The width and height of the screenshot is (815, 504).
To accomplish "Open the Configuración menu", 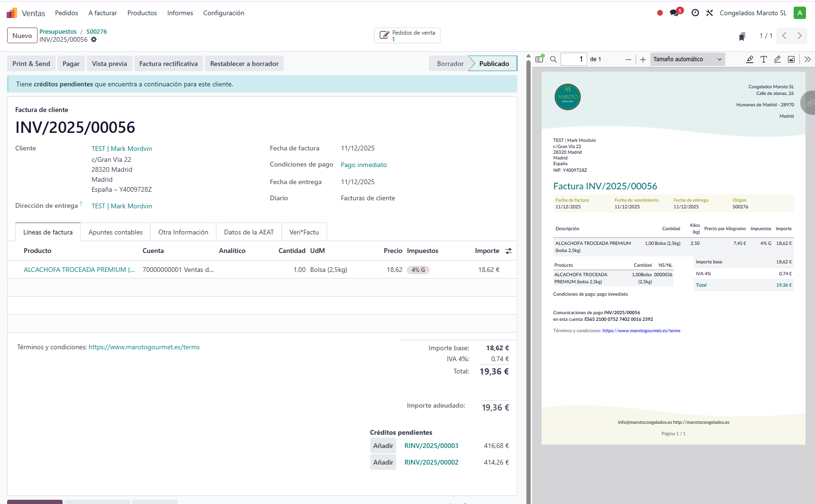I will pos(224,13).
